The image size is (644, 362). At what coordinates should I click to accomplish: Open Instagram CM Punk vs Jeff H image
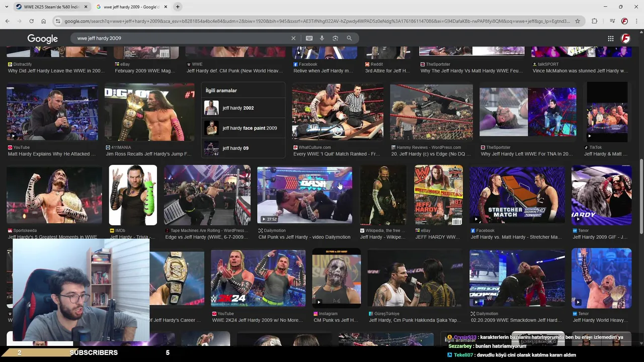[336, 278]
